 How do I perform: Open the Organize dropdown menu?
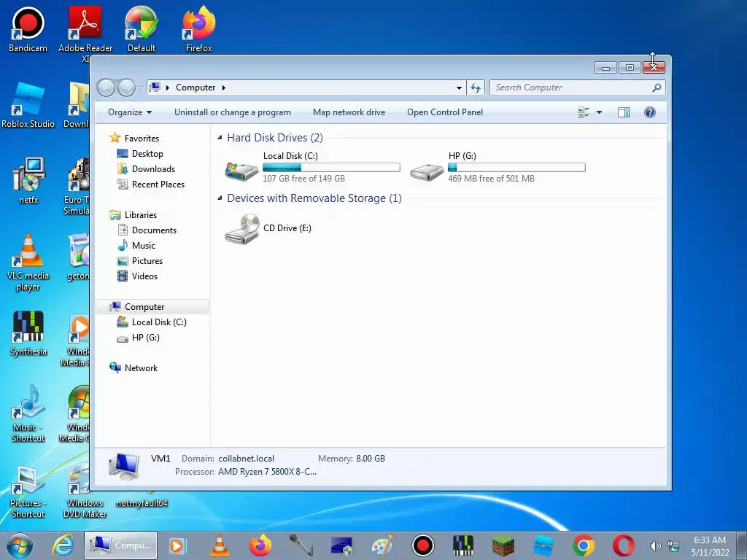130,112
